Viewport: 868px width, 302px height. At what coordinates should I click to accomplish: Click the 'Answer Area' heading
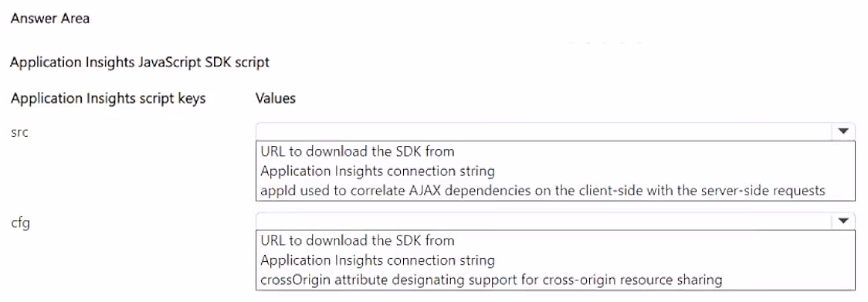[50, 19]
